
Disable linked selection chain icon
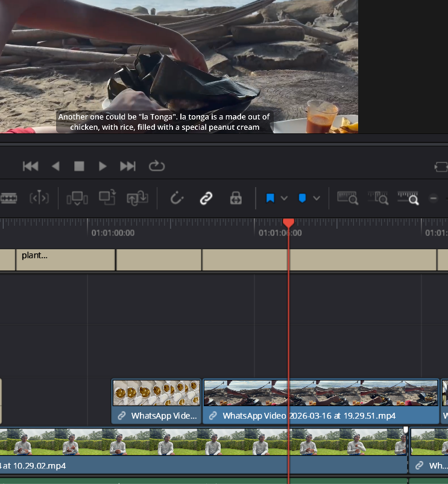coord(206,198)
